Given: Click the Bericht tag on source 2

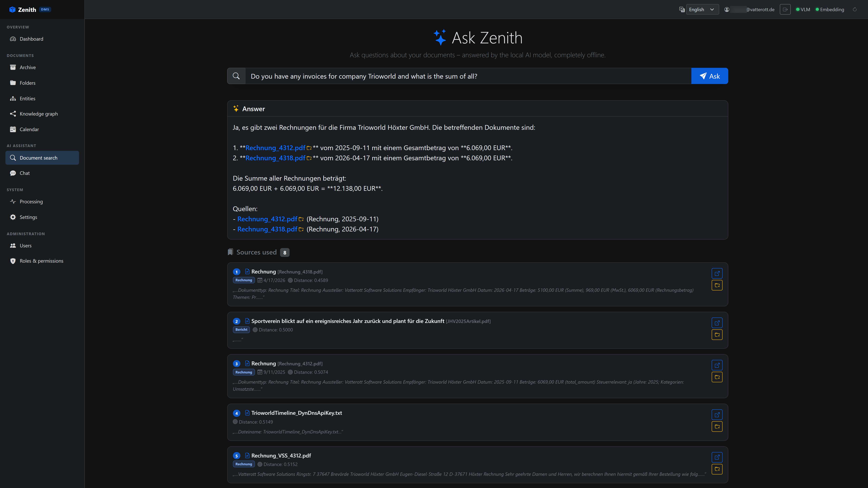Looking at the screenshot, I should point(241,330).
